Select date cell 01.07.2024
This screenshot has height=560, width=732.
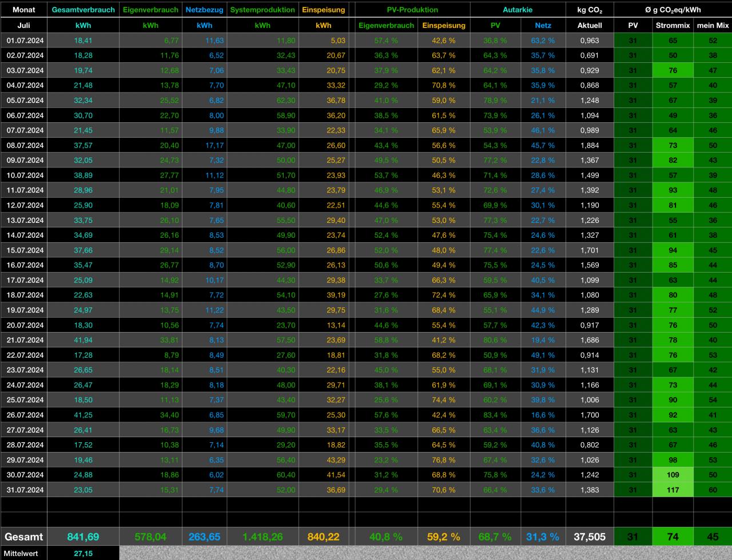point(23,41)
